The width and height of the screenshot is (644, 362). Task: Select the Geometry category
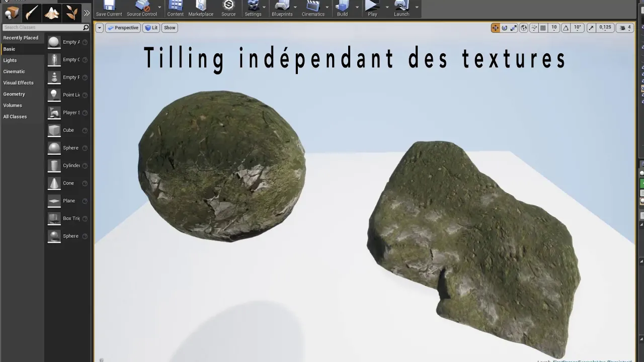click(x=22, y=94)
